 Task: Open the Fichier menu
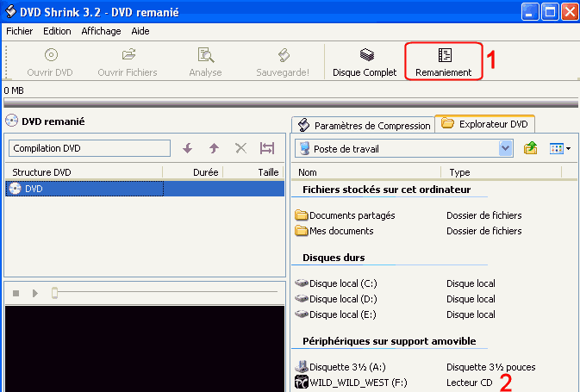pos(20,31)
